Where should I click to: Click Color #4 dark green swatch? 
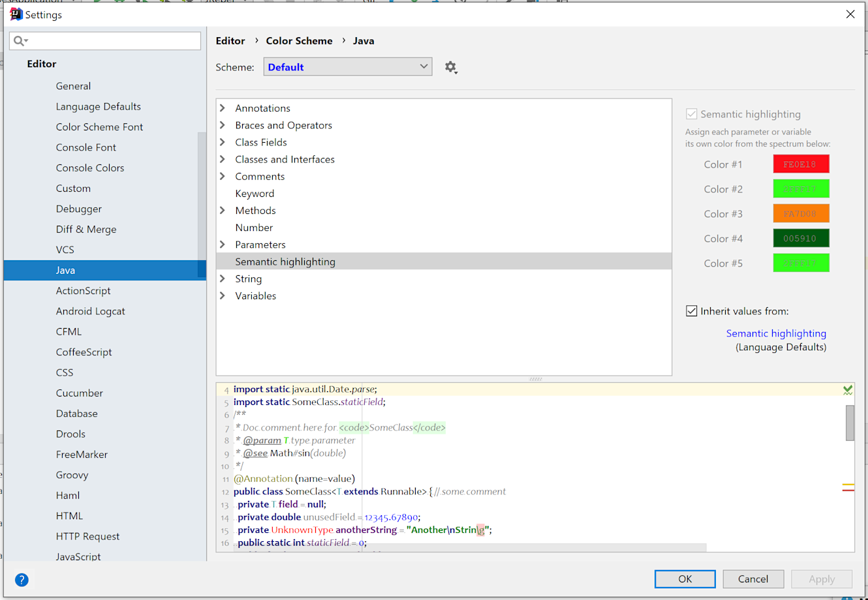point(801,238)
